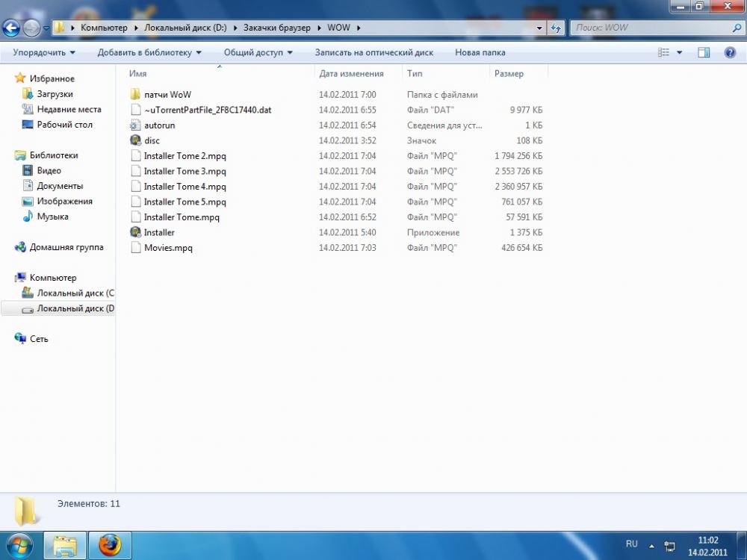The height and width of the screenshot is (560, 747).
Task: Expand the address bar history dropdown arrow
Action: [x=539, y=28]
